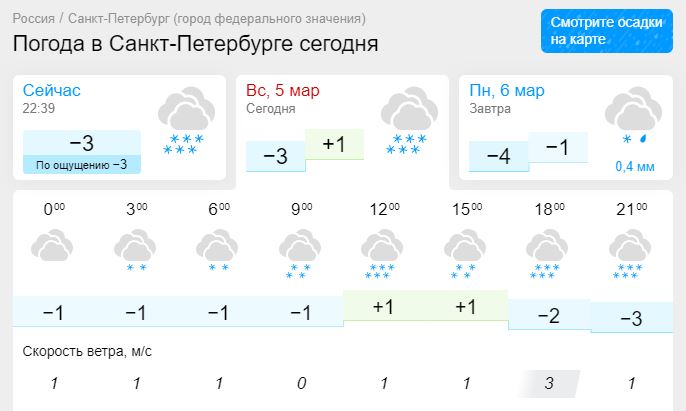Click the snow icon under 9:00
The image size is (686, 411).
300,254
